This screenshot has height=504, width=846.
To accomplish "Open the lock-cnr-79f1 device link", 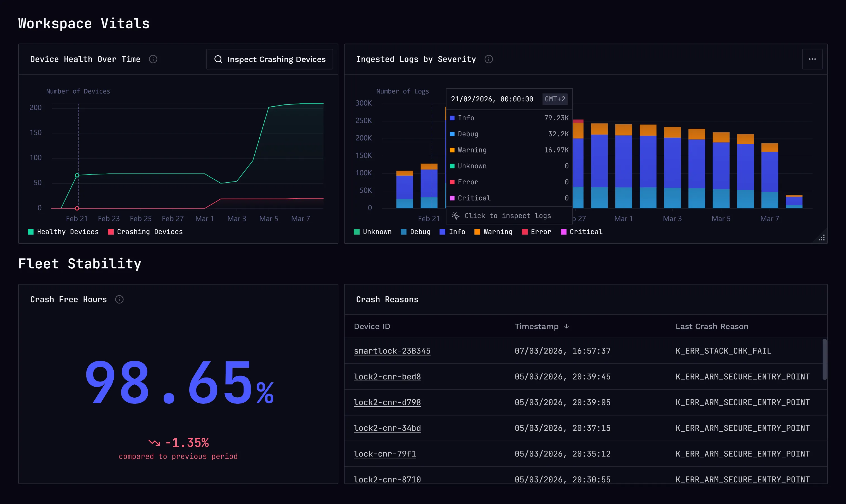I will point(385,454).
